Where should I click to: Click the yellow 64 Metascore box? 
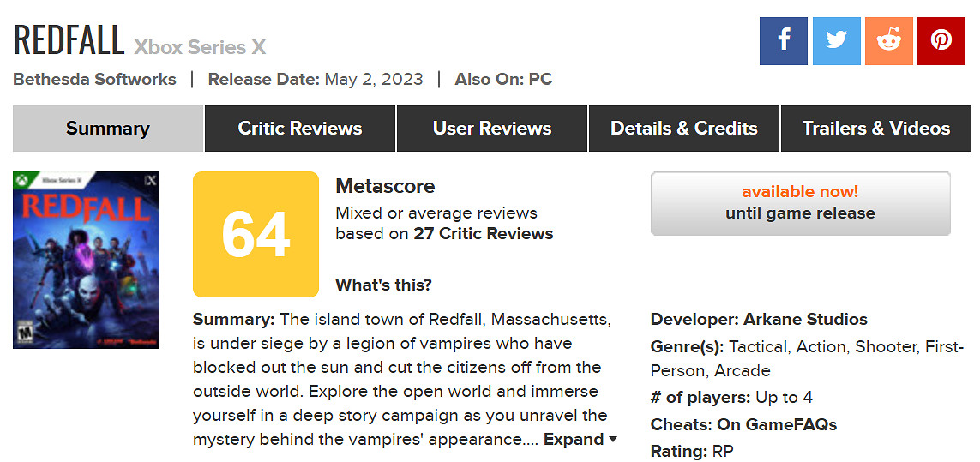[256, 234]
